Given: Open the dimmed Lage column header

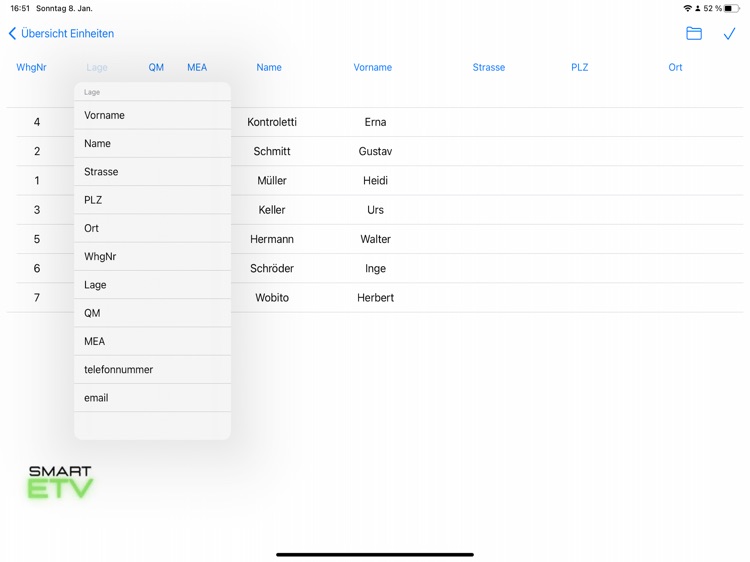Looking at the screenshot, I should coord(97,67).
